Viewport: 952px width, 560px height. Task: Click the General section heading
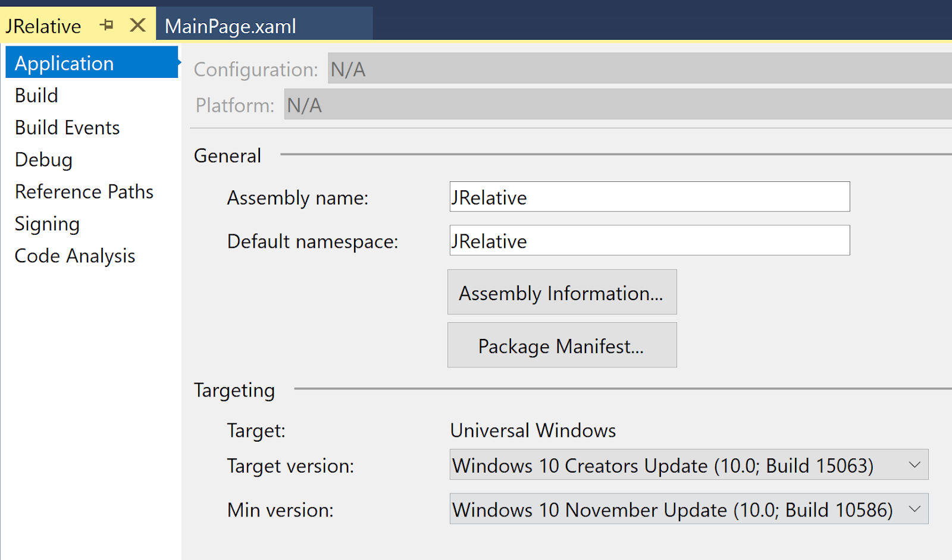tap(227, 155)
